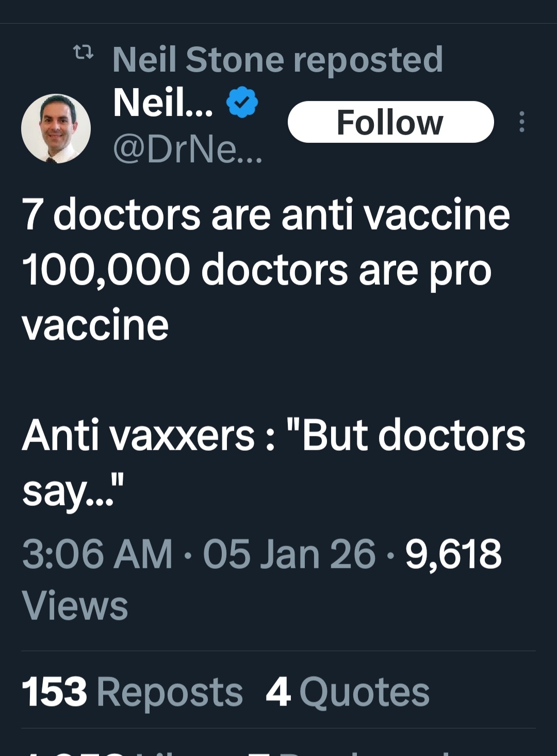
Task: View the 9,618 view count
Action: (x=453, y=554)
